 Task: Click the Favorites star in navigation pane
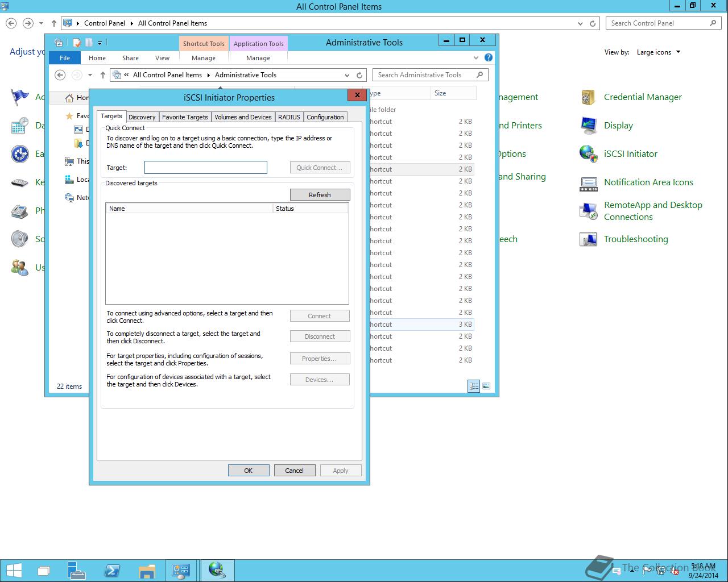[69, 116]
